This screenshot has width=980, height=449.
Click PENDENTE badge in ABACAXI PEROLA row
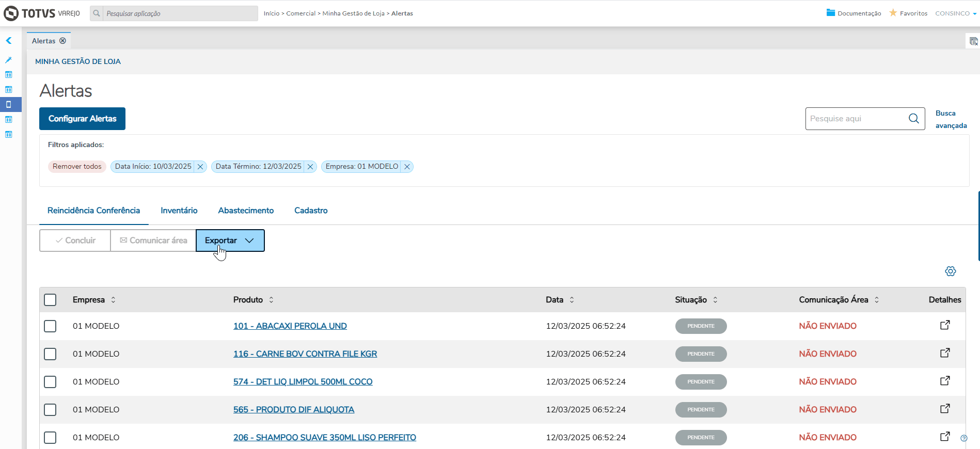click(701, 326)
